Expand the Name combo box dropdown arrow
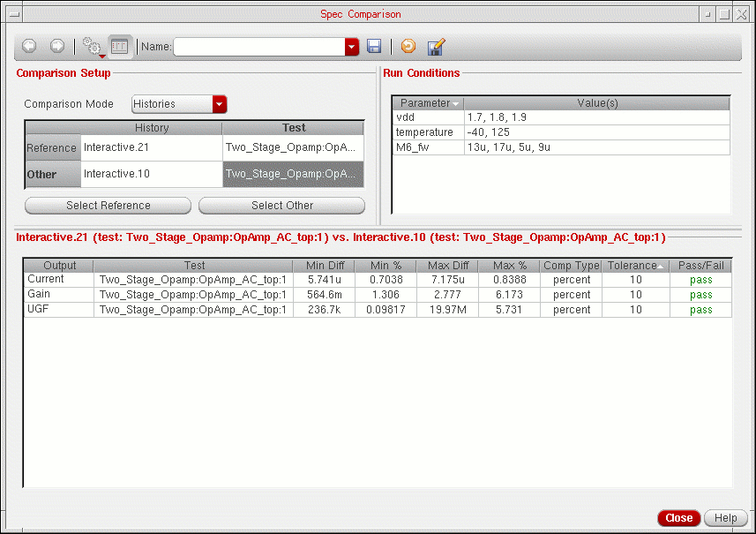Screen dimensions: 756x534 (x=352, y=47)
